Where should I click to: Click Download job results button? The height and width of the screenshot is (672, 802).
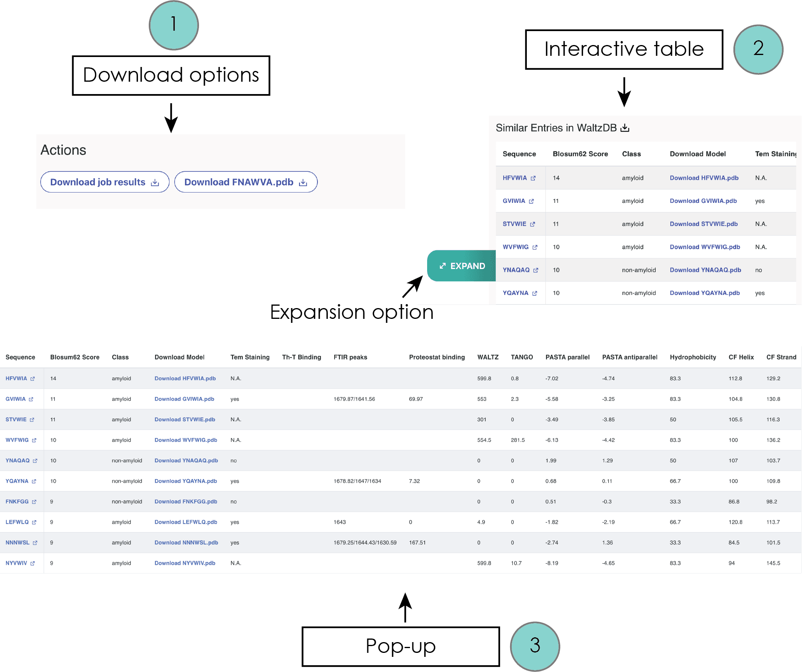coord(105,182)
